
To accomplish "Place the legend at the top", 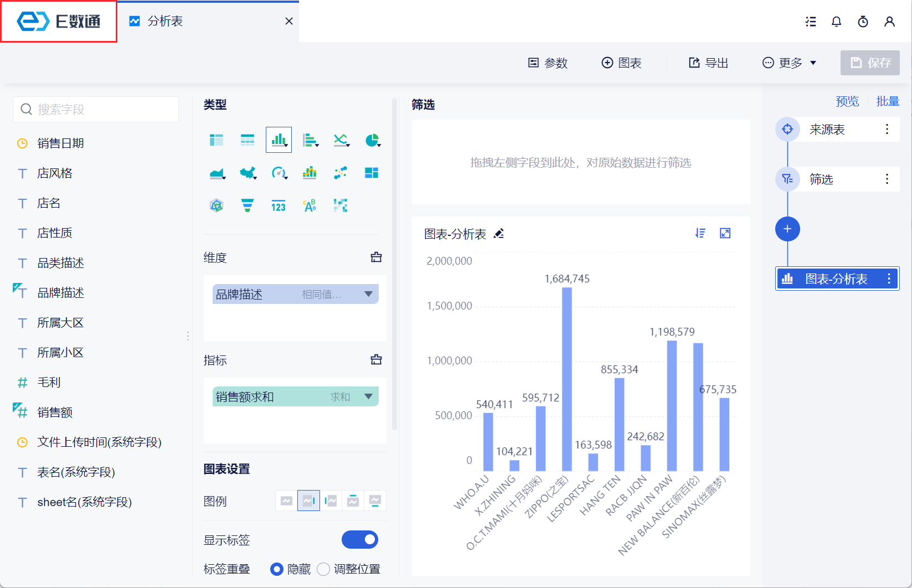I will click(353, 501).
